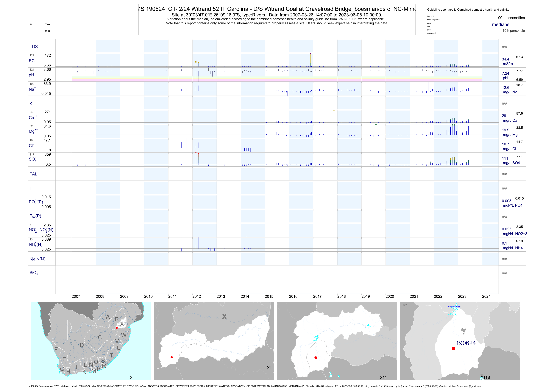This screenshot has width=554, height=392.
Task: Click the red site dot on South Africa map
Action: [x=117, y=328]
